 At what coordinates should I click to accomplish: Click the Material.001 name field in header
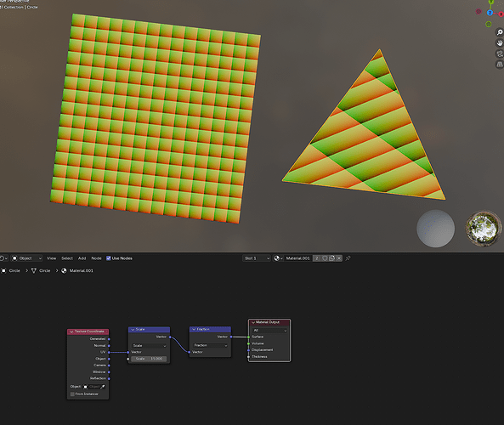click(x=298, y=258)
